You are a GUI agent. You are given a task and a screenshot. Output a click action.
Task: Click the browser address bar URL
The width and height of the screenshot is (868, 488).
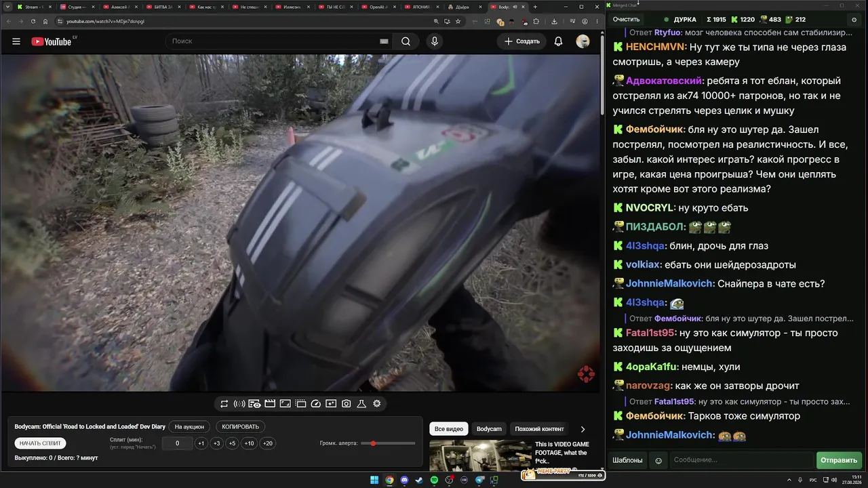coord(105,21)
